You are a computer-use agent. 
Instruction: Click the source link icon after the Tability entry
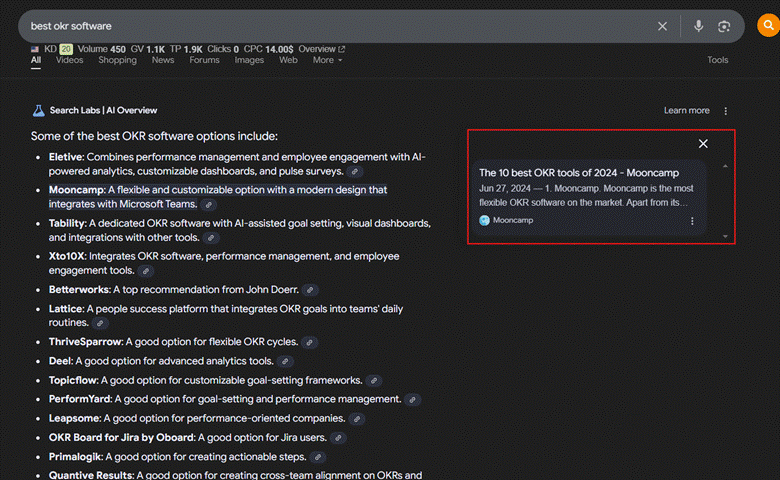point(211,238)
